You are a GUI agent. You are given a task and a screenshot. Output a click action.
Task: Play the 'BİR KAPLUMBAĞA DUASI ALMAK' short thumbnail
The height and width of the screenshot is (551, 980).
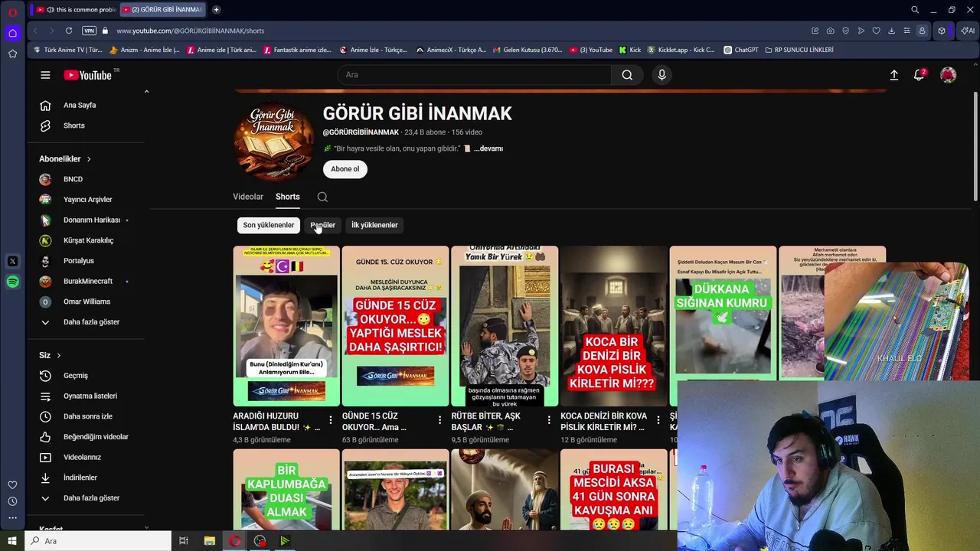(x=286, y=490)
